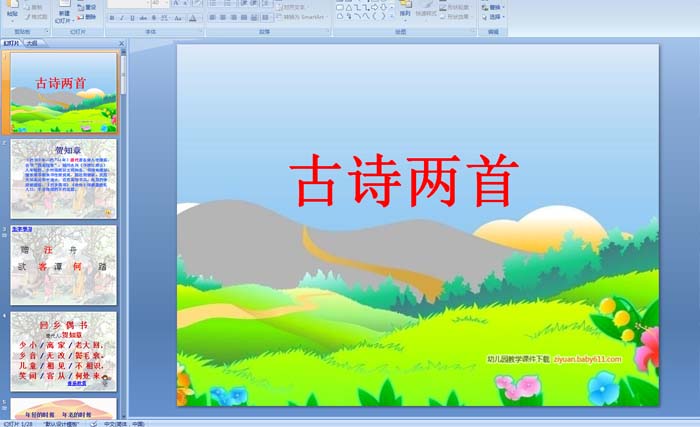Toggle underline formatting

pos(132,18)
